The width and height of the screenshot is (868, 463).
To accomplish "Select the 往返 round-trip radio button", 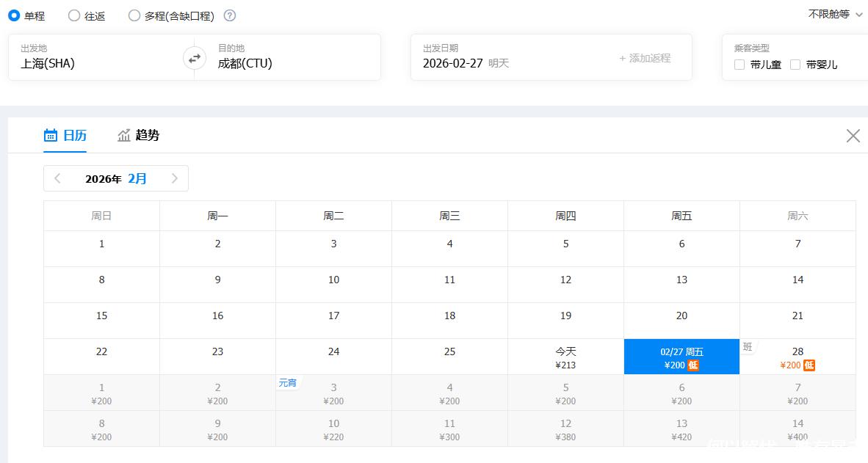I will [74, 15].
